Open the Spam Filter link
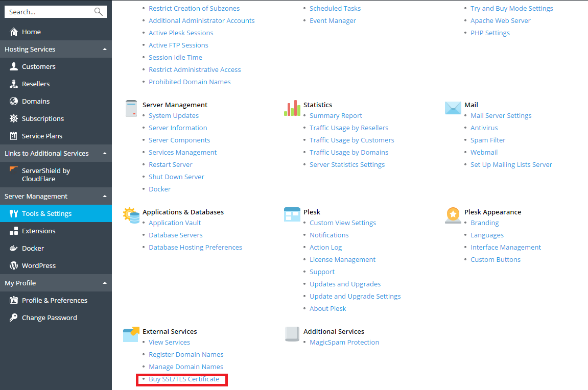This screenshot has height=390, width=588. (x=489, y=140)
